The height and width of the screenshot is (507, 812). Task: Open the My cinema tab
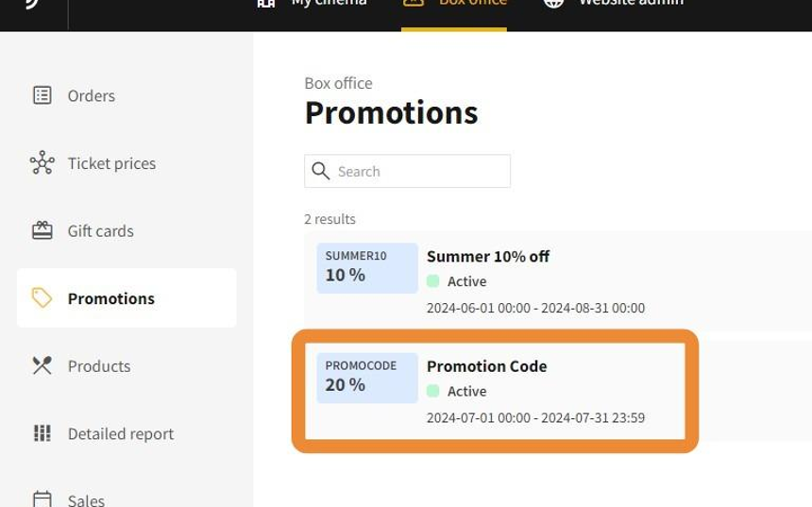tap(311, 5)
